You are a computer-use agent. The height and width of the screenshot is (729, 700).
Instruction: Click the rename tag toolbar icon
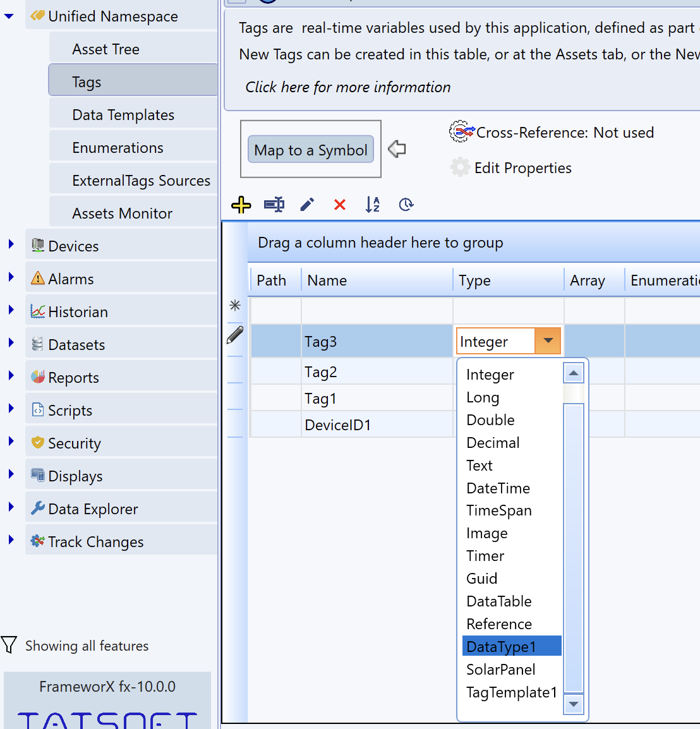tap(274, 205)
